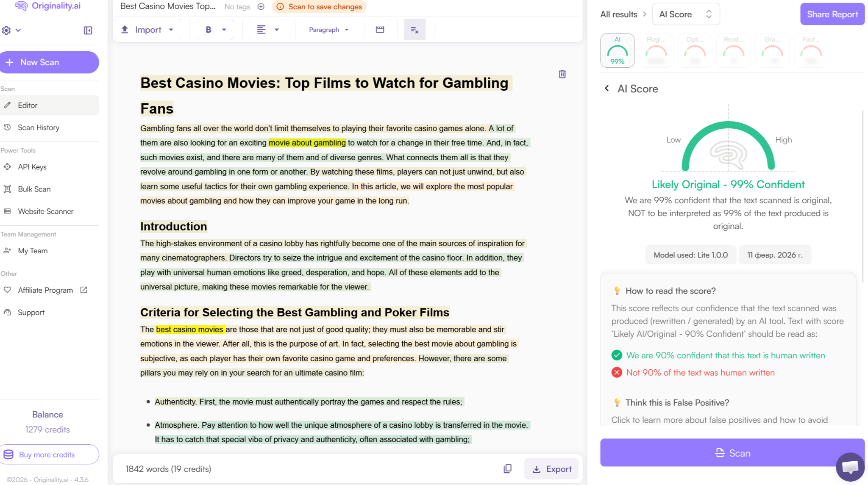Image resolution: width=868 pixels, height=485 pixels.
Task: Click the trash delete icon near title
Action: [x=562, y=74]
